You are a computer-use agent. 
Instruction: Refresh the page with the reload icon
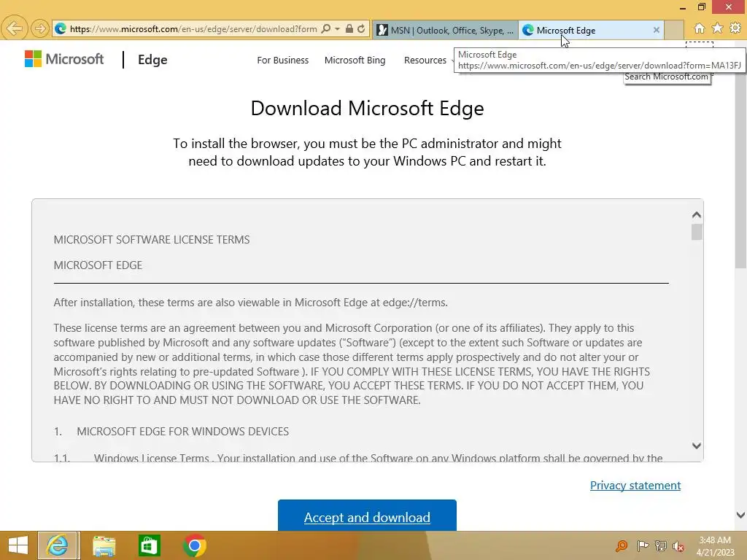(x=361, y=29)
